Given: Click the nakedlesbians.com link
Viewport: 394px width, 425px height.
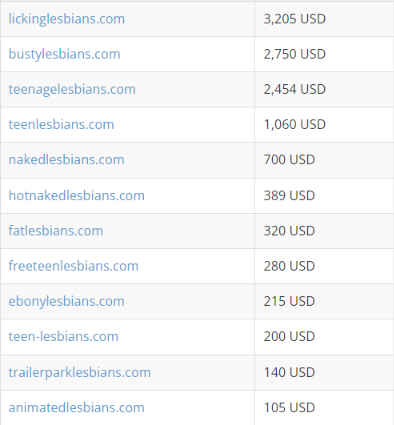Looking at the screenshot, I should 67,160.
